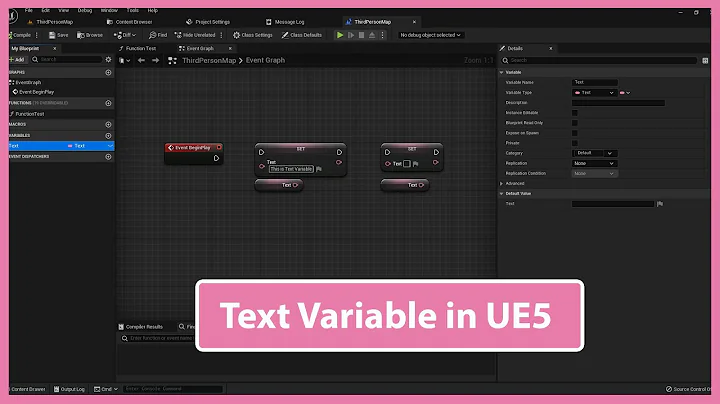Click the frame skip playback button
This screenshot has height=404, width=720.
[351, 35]
